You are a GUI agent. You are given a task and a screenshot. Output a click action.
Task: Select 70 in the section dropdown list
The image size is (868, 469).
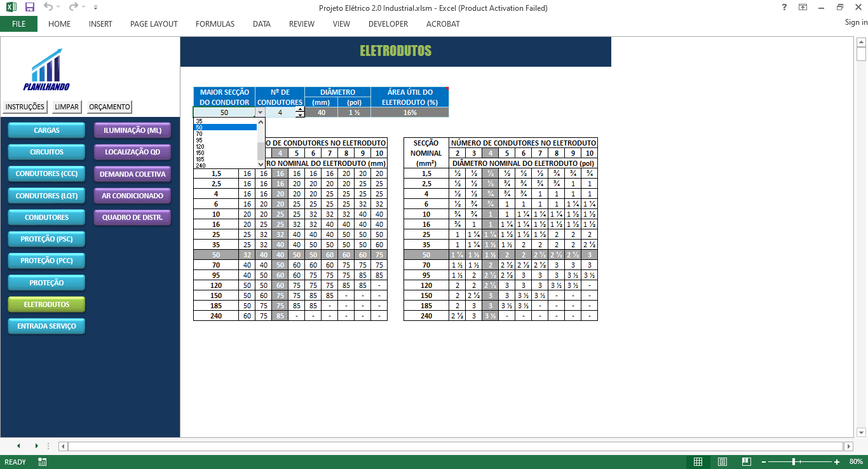[225, 133]
